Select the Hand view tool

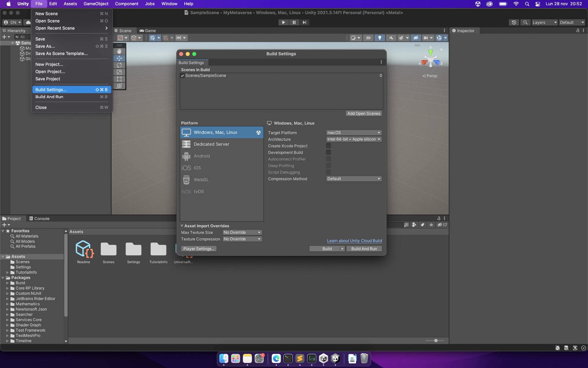(x=119, y=51)
